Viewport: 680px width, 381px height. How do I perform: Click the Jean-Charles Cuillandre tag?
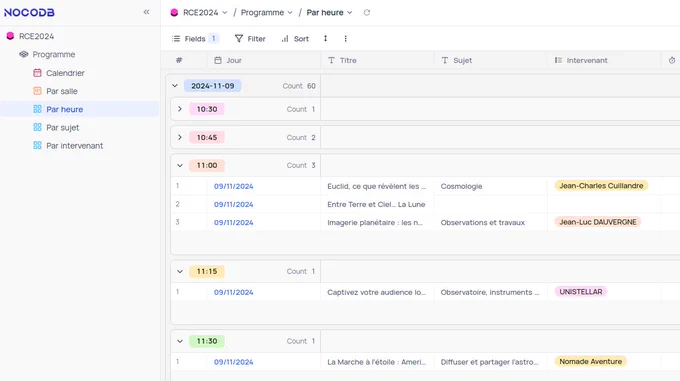(x=601, y=186)
